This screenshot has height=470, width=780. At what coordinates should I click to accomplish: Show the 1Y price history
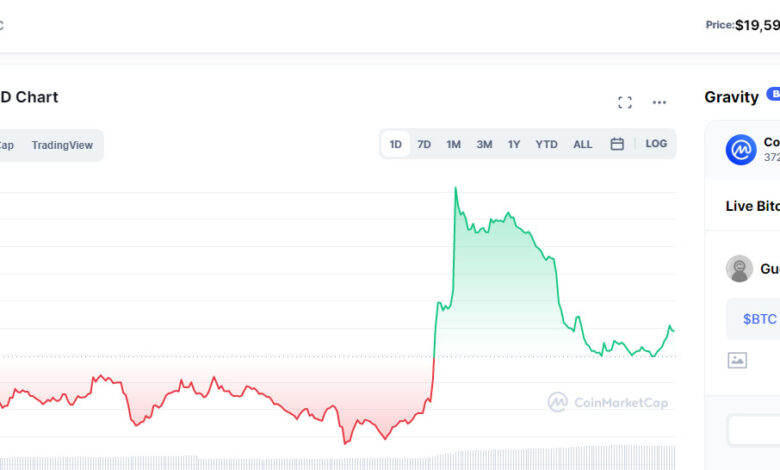514,144
